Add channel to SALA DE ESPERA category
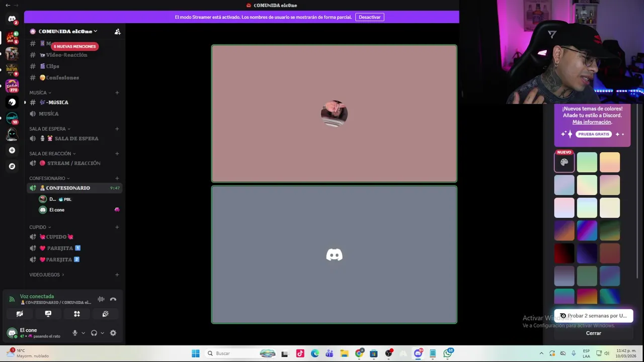The height and width of the screenshot is (362, 644). point(117,129)
